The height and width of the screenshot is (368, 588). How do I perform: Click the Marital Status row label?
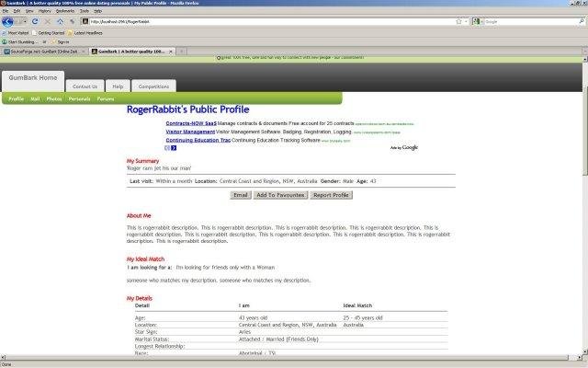point(152,339)
